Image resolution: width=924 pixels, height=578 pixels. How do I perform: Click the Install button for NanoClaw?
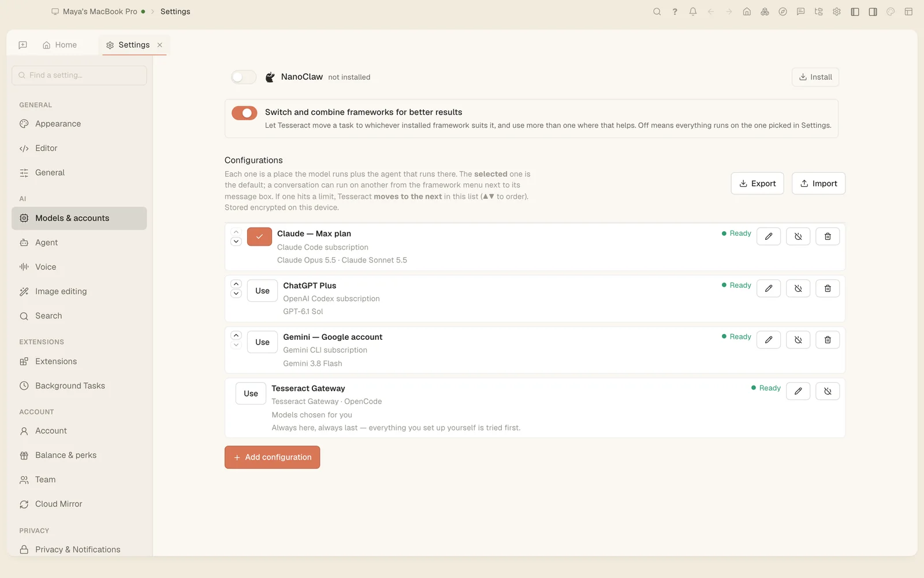[x=815, y=77]
